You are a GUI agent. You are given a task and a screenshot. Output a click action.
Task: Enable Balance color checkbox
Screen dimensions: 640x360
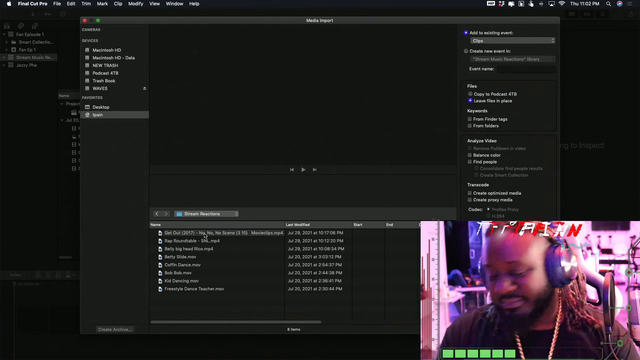tap(469, 155)
